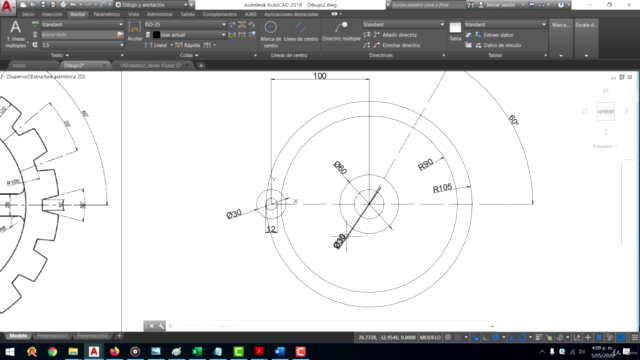The width and height of the screenshot is (640, 360).
Task: Select the multiline text tool (T. líneas múltiples)
Action: click(16, 35)
